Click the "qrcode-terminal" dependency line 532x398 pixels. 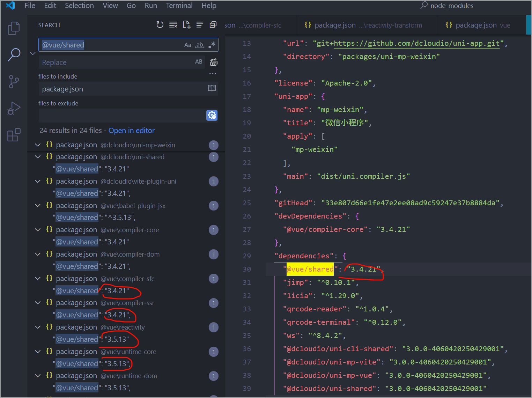point(344,322)
